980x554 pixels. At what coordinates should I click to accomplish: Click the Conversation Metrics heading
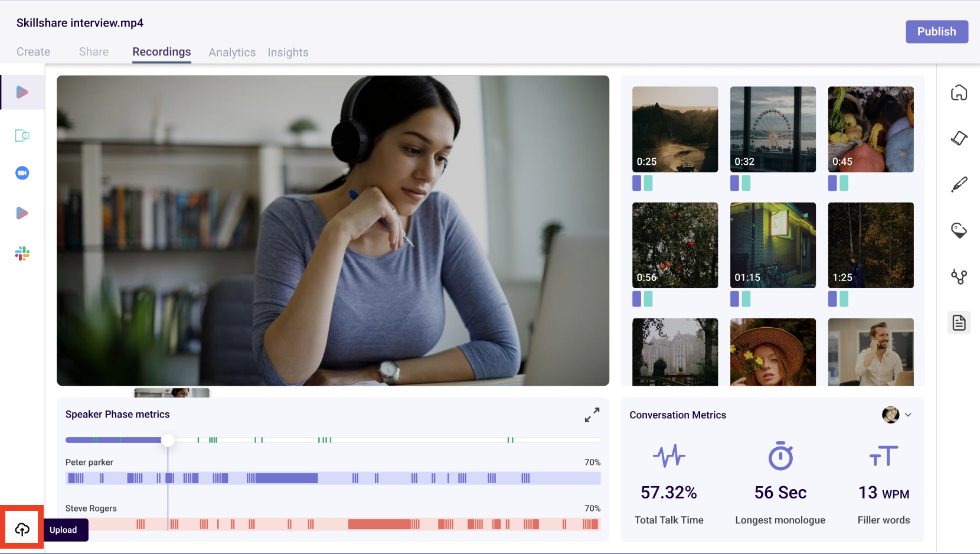click(678, 415)
